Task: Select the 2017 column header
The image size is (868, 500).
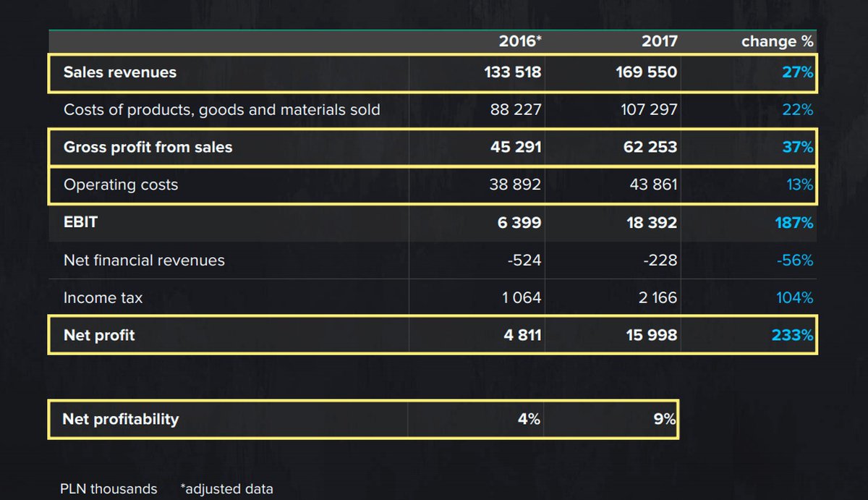Action: pos(660,41)
